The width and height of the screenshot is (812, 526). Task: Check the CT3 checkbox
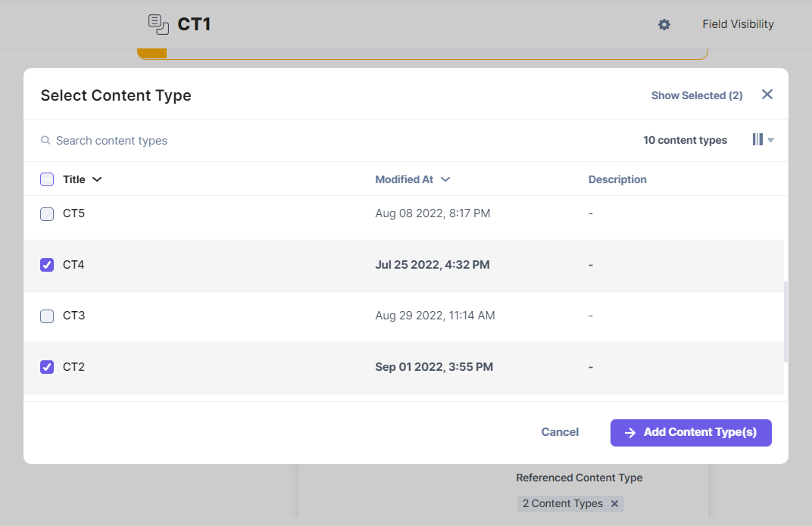coord(47,316)
